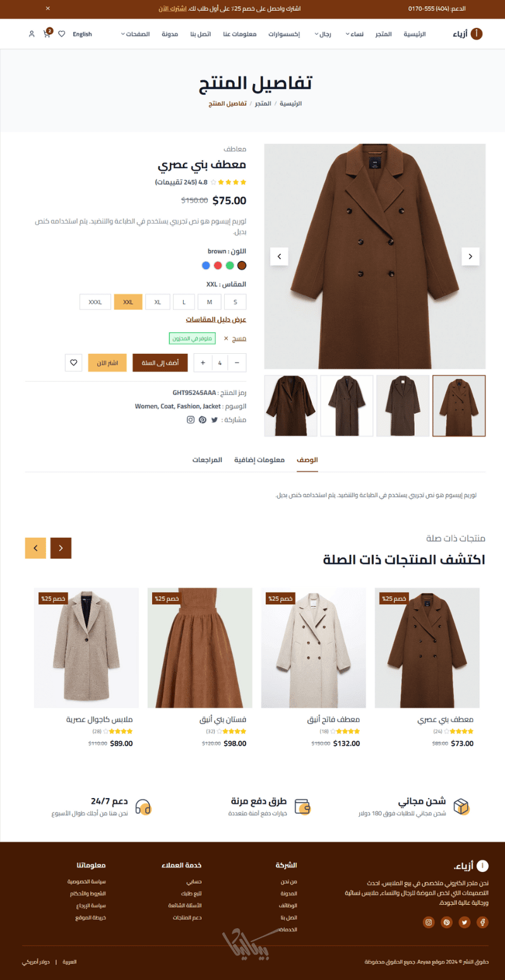
Task: Switch to معلومات إضافية tab
Action: point(259,460)
